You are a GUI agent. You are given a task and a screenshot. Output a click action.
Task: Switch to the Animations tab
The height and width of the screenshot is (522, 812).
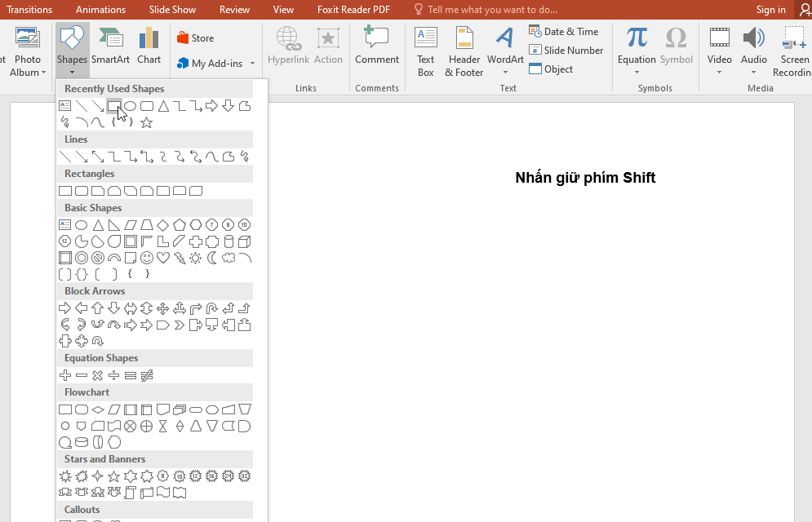pos(100,10)
